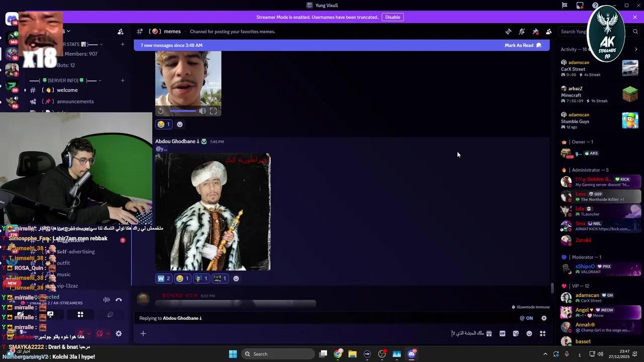Open the gift Nitro icon
Image resolution: width=644 pixels, height=362 pixels.
[489, 333]
